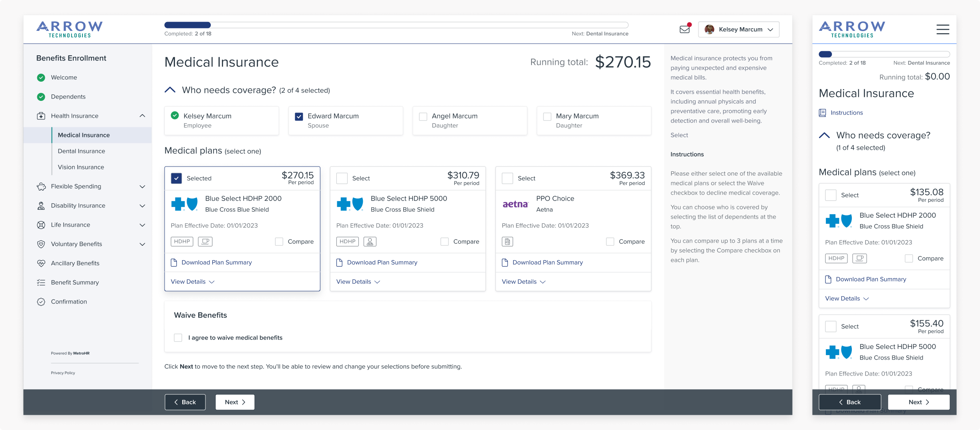This screenshot has height=430, width=980.
Task: Check Angel Marcum for coverage
Action: [x=423, y=117]
